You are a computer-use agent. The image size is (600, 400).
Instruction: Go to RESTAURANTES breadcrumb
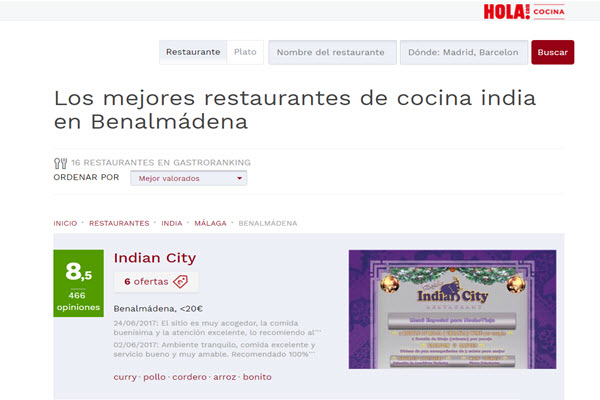click(x=119, y=223)
